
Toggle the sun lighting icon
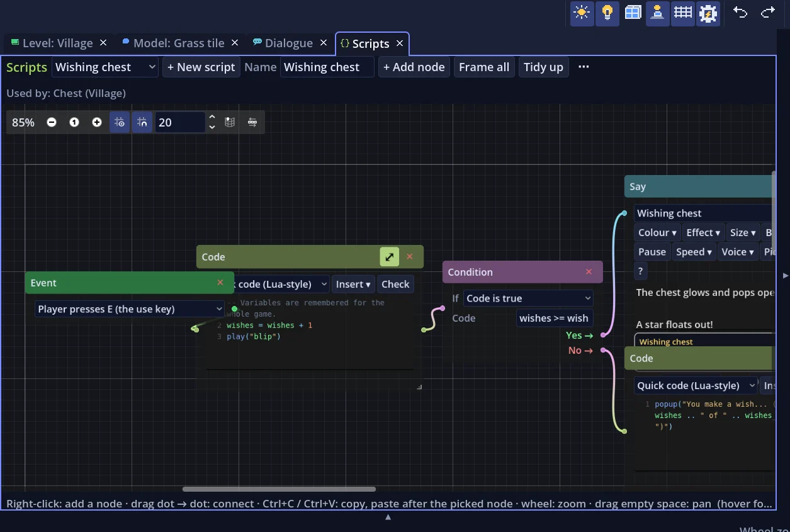pos(582,13)
